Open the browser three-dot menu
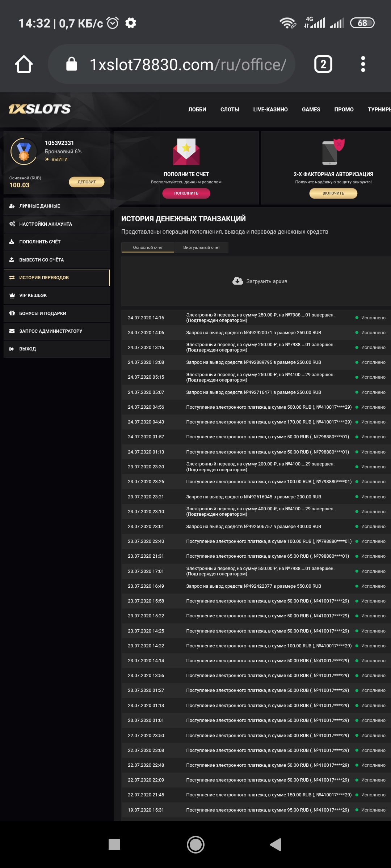The image size is (391, 868). [x=363, y=64]
